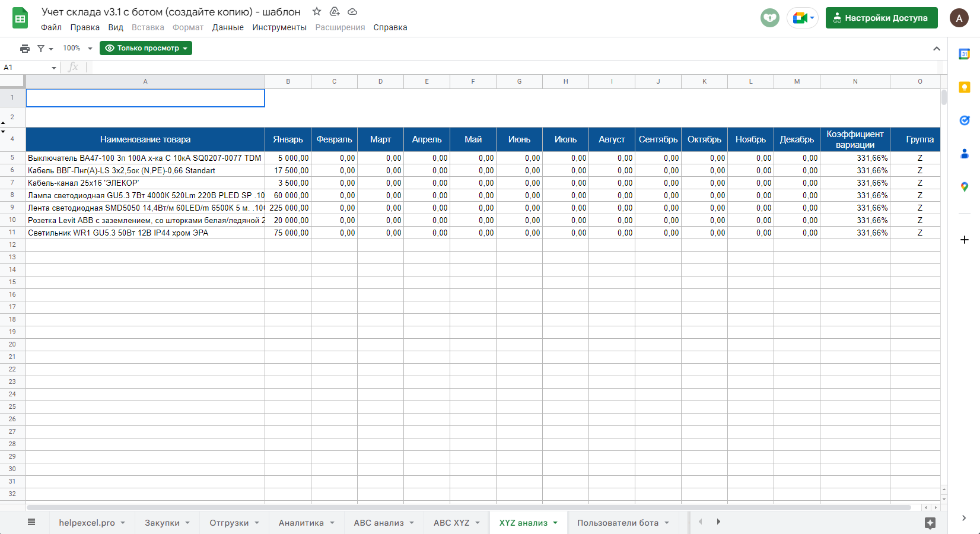980x534 pixels.
Task: Open Contacts side panel
Action: click(x=965, y=154)
